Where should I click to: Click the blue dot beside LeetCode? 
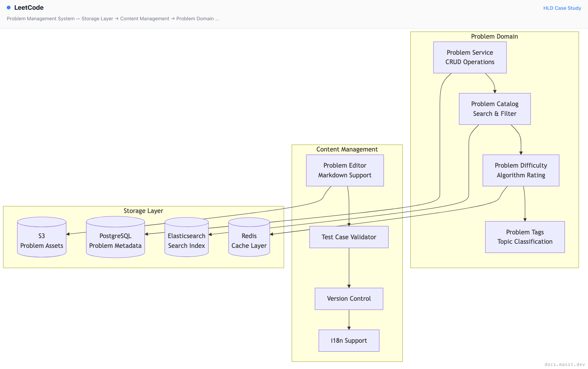pos(9,7)
